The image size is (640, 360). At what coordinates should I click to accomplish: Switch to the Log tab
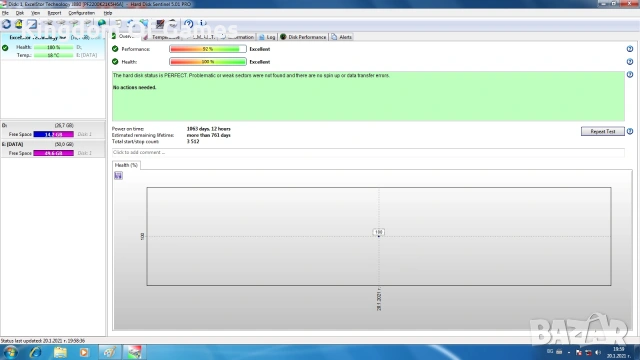click(x=267, y=37)
